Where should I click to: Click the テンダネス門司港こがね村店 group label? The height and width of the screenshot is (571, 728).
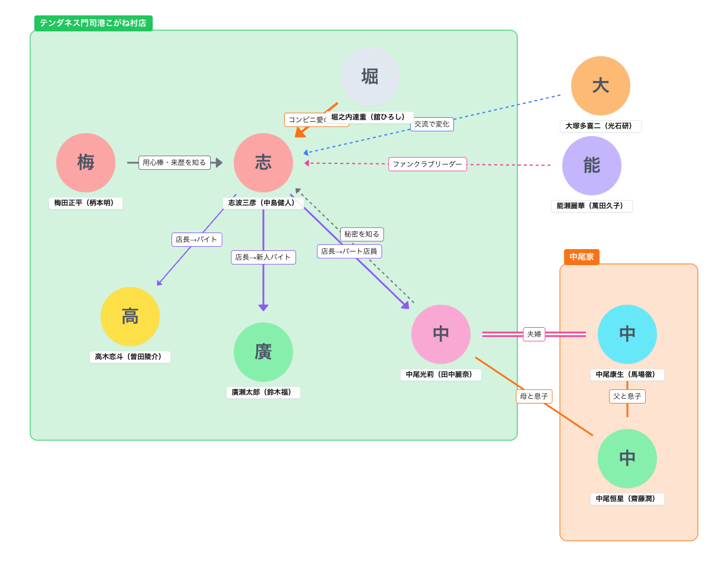pyautogui.click(x=93, y=23)
